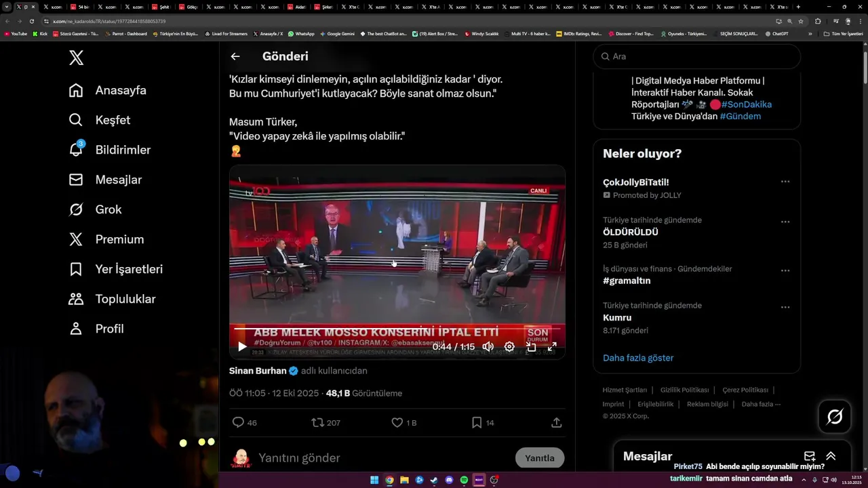This screenshot has height=488, width=868.
Task: Open Bildirimler notifications
Action: [x=110, y=150]
